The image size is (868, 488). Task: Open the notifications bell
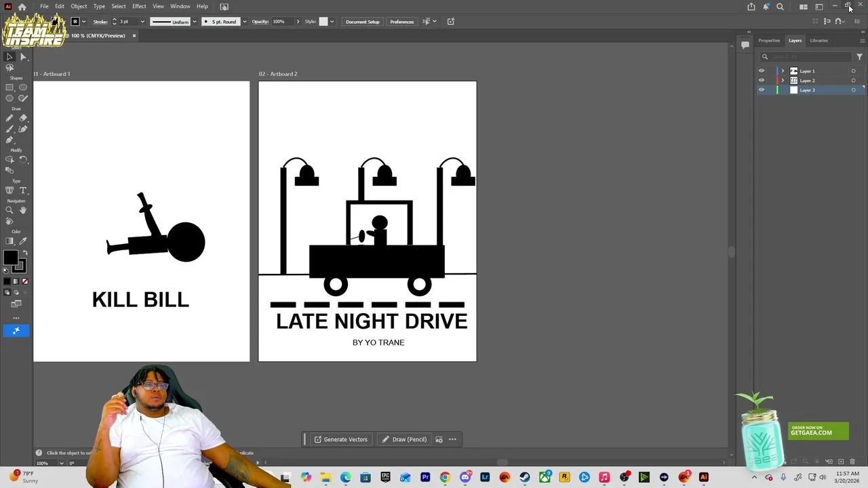[x=766, y=7]
